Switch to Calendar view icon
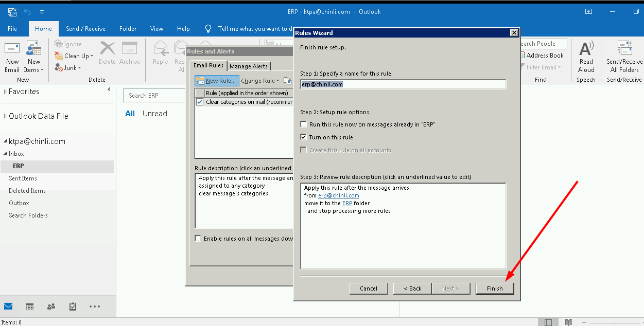The height and width of the screenshot is (326, 644). pyautogui.click(x=30, y=306)
